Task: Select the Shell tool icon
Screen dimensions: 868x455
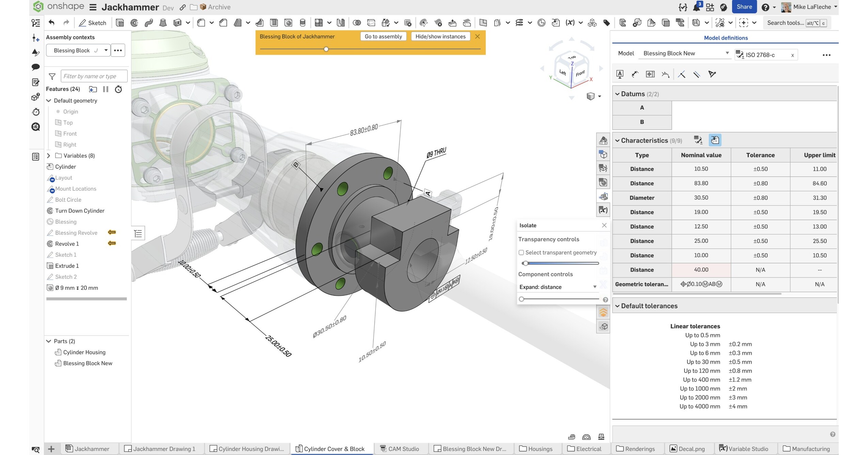Action: click(x=274, y=23)
